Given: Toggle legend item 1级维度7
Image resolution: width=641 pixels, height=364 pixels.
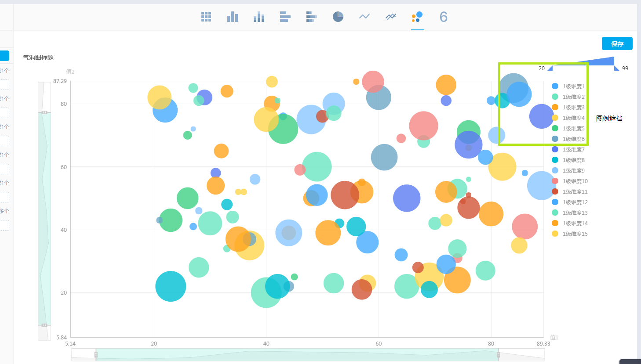Looking at the screenshot, I should coord(572,149).
